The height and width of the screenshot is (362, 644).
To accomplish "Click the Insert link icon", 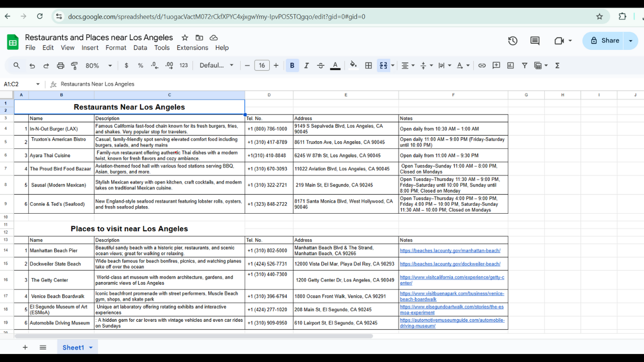I will pos(482,65).
